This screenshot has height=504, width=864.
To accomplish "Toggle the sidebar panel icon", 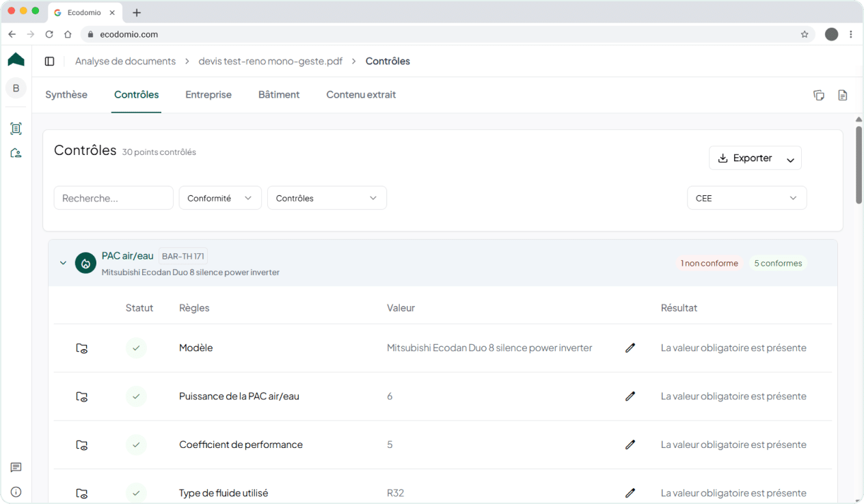I will 49,61.
